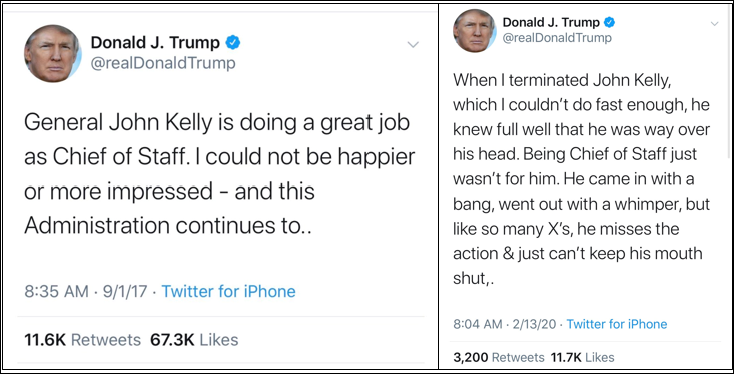View the 67.3K Likes list
Screen dimensions: 734x374
click(x=194, y=340)
